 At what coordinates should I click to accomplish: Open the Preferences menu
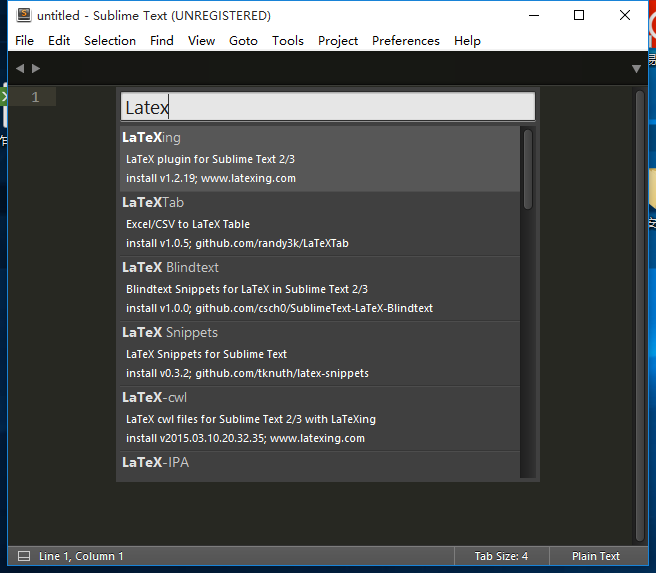coord(405,41)
